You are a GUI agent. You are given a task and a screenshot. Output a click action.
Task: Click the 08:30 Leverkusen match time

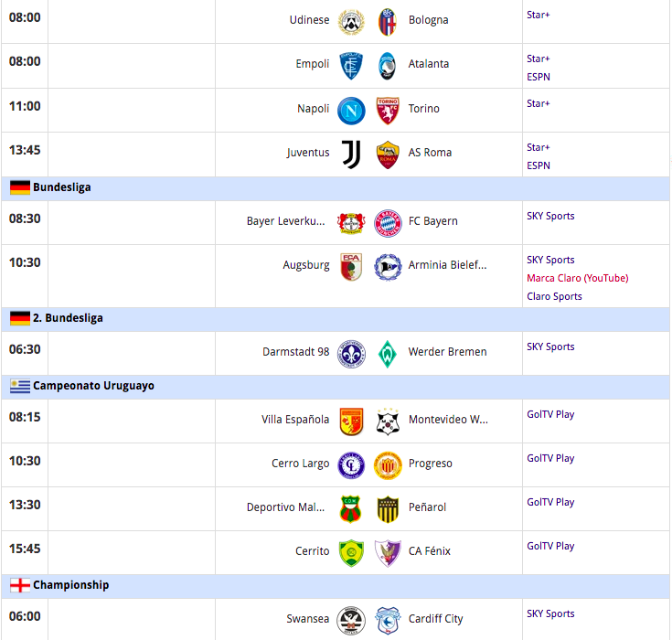point(25,219)
